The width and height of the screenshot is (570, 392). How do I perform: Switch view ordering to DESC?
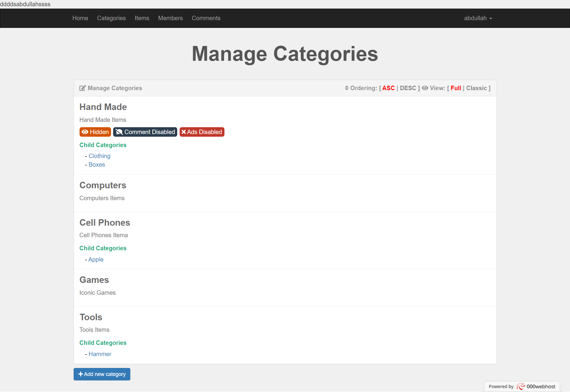408,88
